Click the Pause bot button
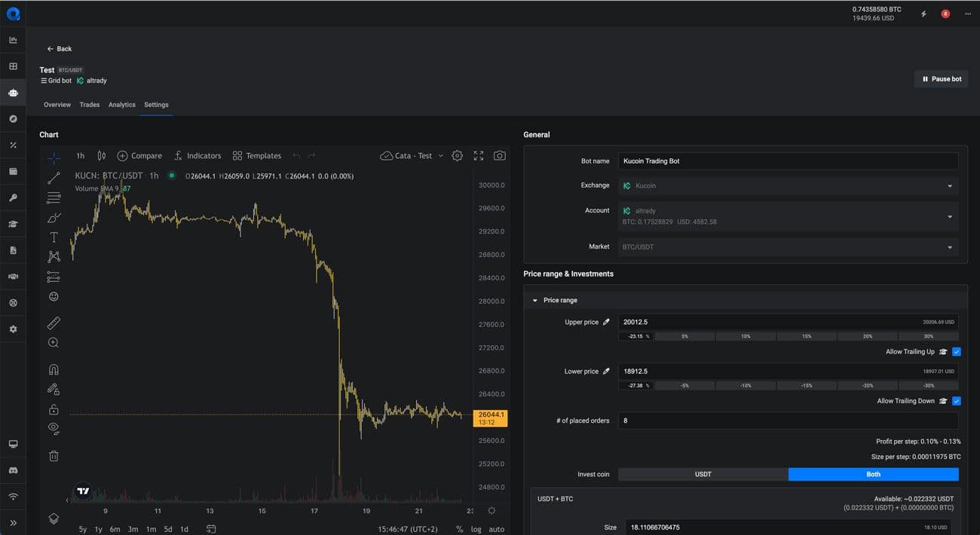Viewport: 980px width, 535px height. point(942,79)
